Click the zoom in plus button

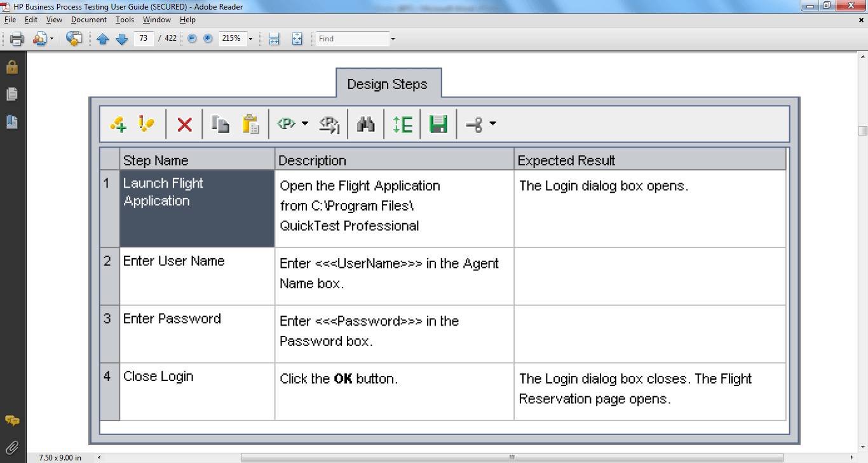tap(208, 39)
